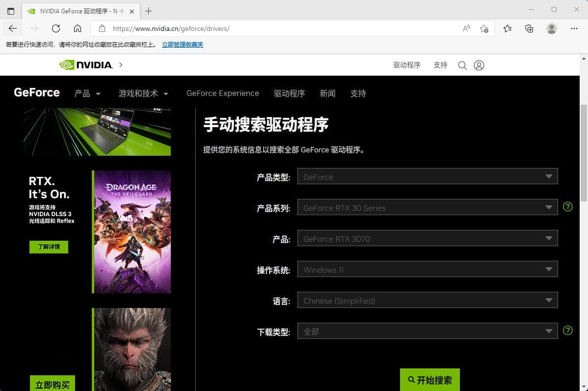Refresh the page with the reload icon
Image resolution: width=588 pixels, height=391 pixels.
[56, 28]
